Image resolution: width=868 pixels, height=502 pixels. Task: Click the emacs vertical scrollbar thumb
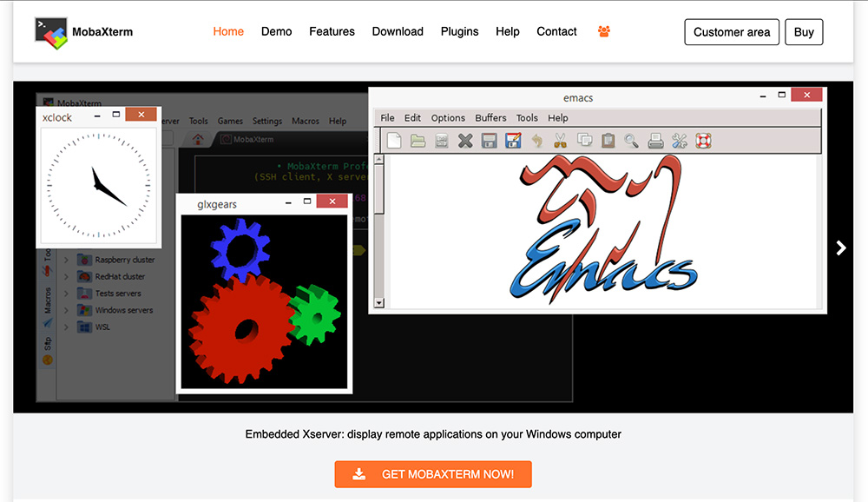(379, 189)
